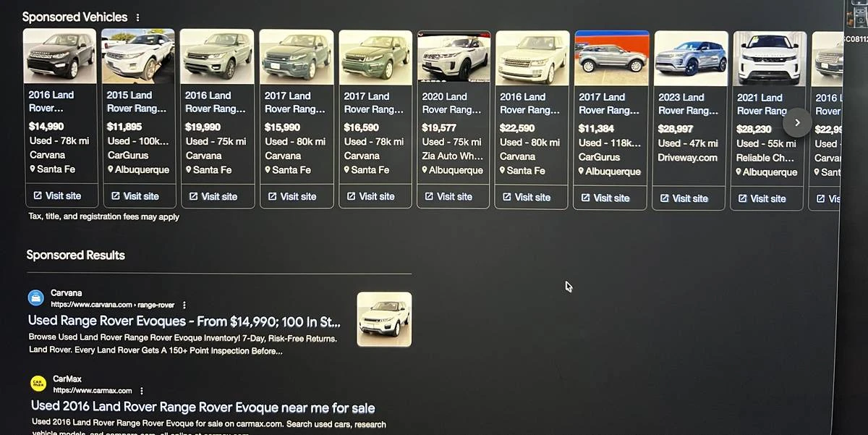Open 'Used 2016 Land Rover Range Rover Evoque near me' link

203,407
